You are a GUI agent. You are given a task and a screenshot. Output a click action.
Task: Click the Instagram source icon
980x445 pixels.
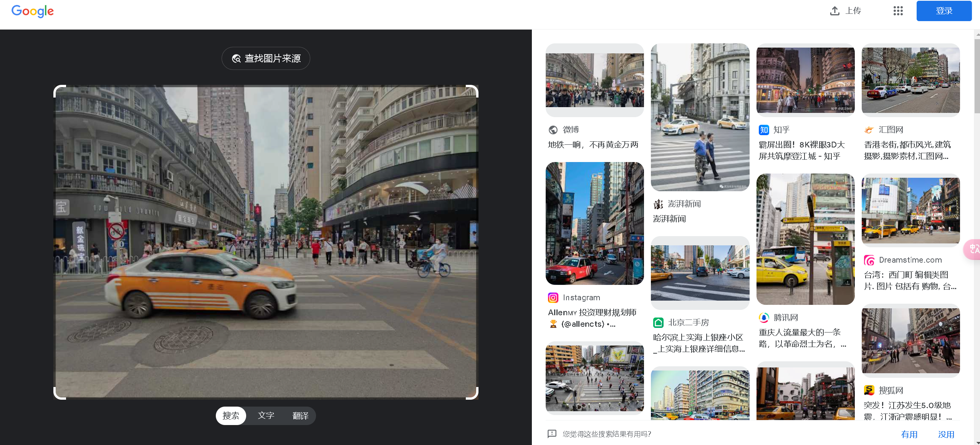[x=553, y=298]
